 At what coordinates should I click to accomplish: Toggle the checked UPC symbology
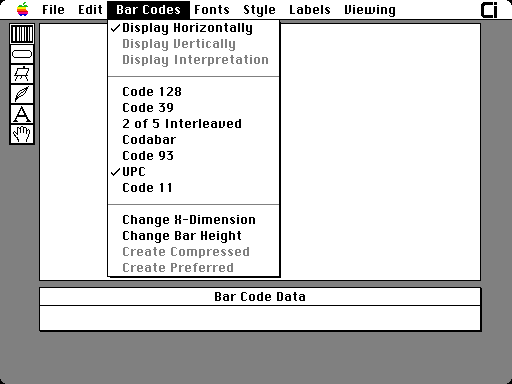(x=193, y=172)
